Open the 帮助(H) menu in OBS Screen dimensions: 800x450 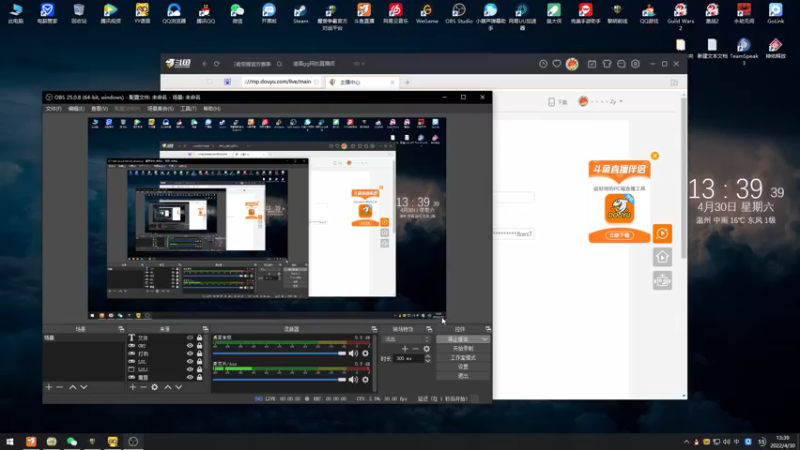tap(211, 109)
